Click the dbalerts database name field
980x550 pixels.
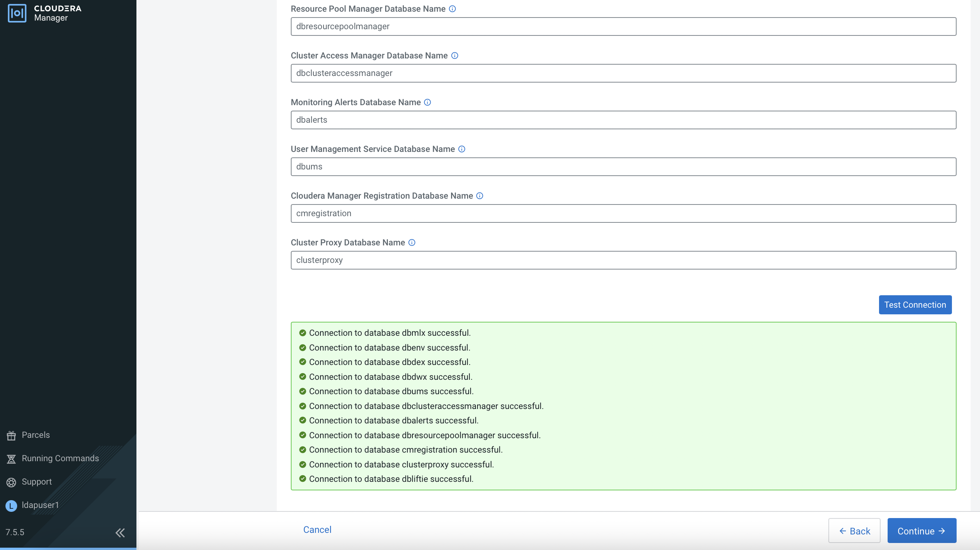(x=623, y=120)
